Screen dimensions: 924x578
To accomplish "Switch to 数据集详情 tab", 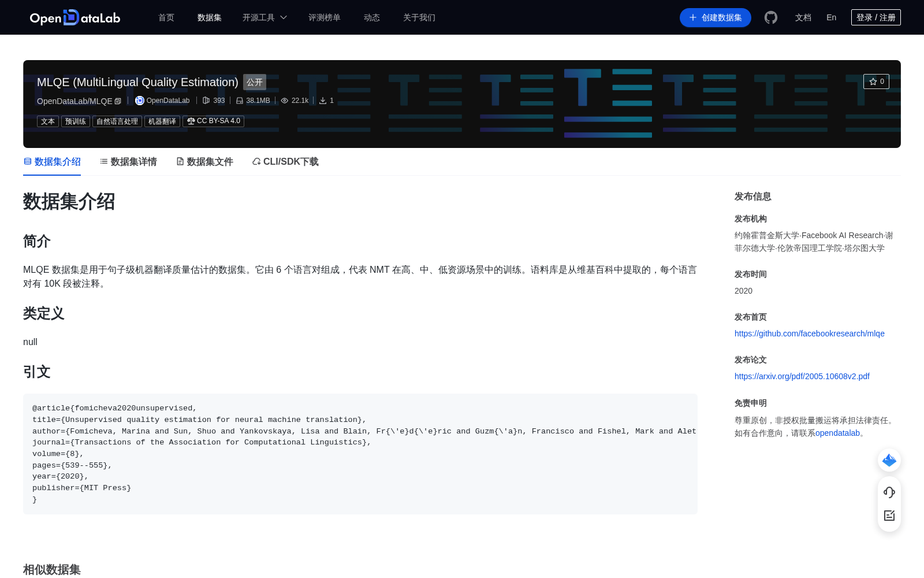I will [x=128, y=162].
